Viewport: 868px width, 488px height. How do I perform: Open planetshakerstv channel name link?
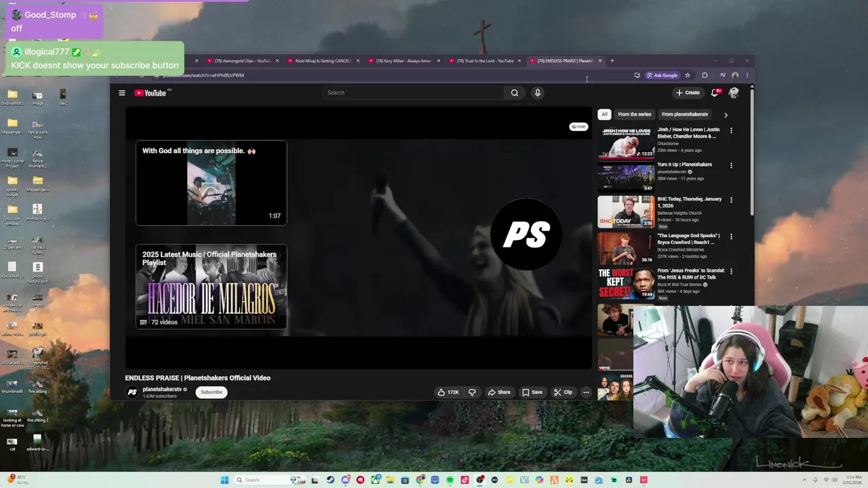162,390
